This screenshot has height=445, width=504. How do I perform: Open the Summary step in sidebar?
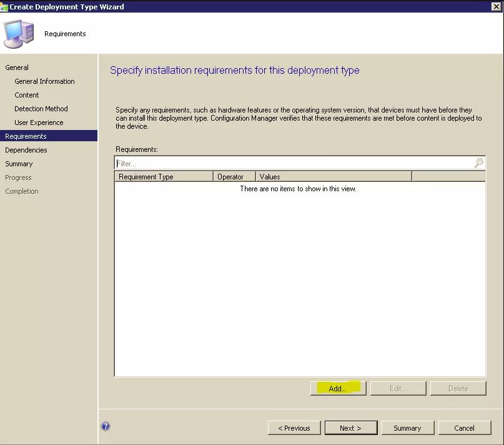pyautogui.click(x=19, y=164)
